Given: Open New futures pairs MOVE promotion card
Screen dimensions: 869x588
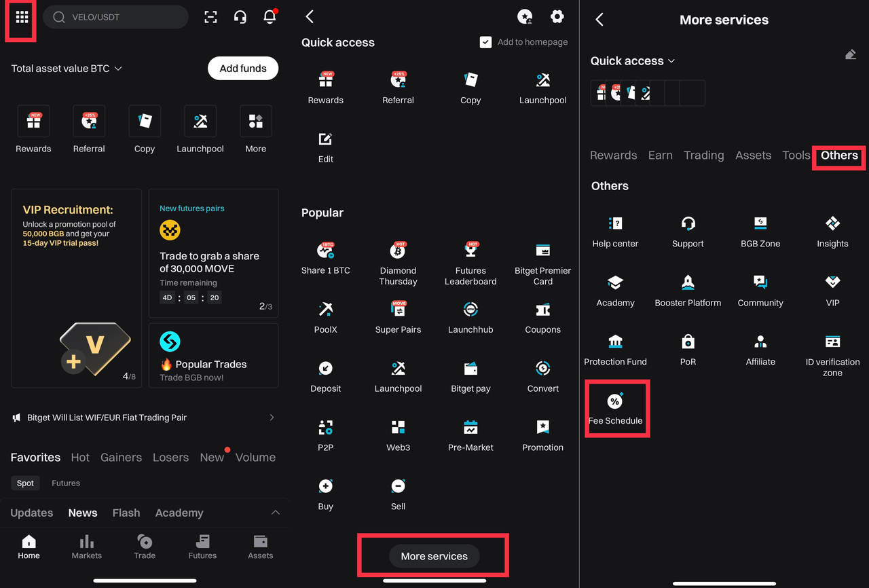Looking at the screenshot, I should coord(213,253).
